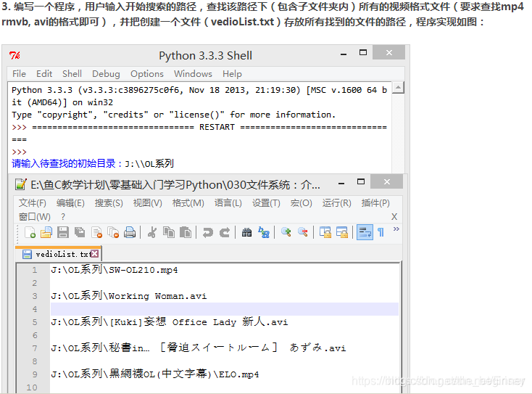Click the Open file folder icon
This screenshot has width=532, height=394.
[x=46, y=233]
